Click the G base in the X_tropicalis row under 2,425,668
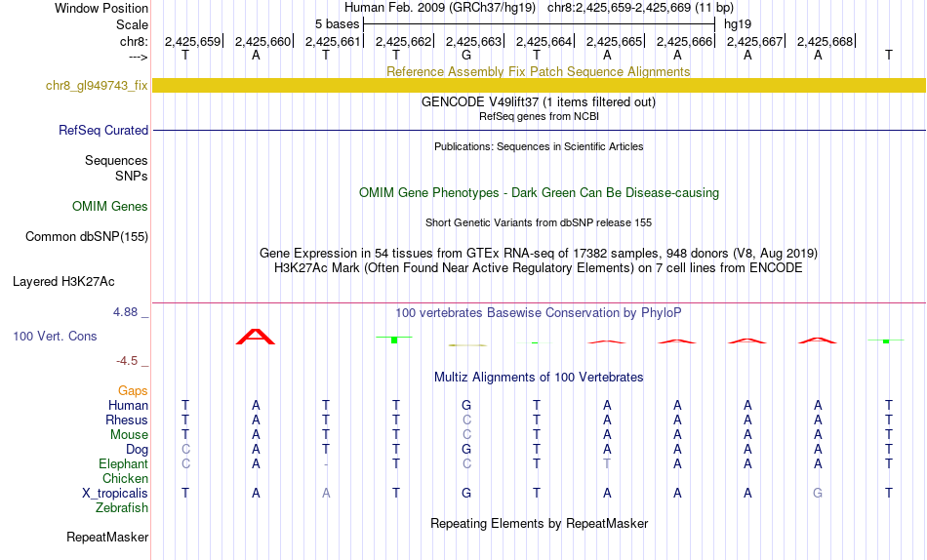 [818, 494]
